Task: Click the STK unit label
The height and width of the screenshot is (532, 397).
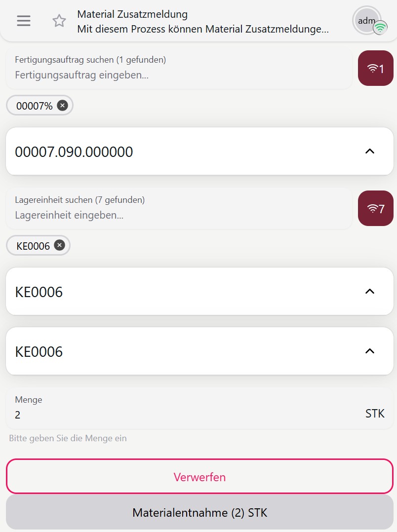Action: point(375,414)
